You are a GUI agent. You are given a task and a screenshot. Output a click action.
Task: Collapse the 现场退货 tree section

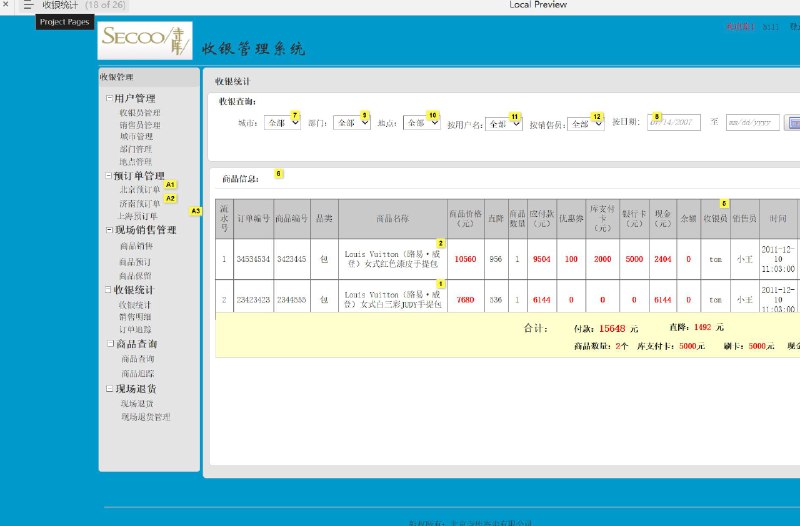[109, 389]
